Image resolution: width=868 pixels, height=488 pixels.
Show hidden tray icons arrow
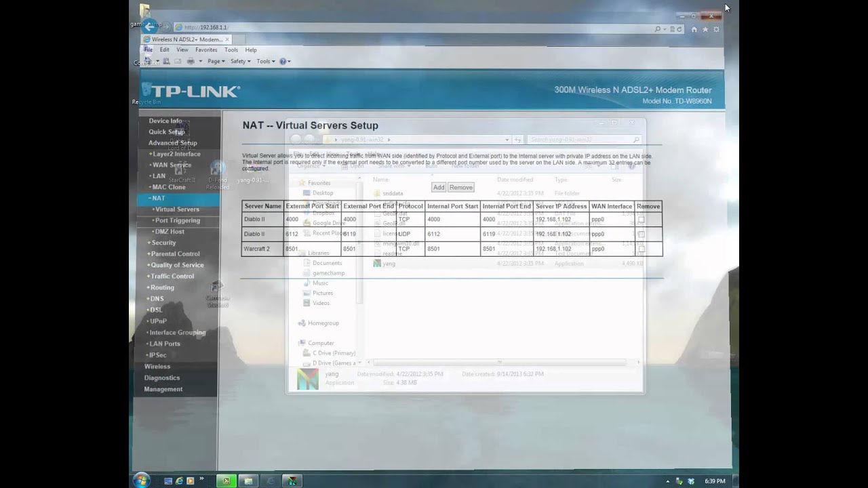[x=668, y=481]
